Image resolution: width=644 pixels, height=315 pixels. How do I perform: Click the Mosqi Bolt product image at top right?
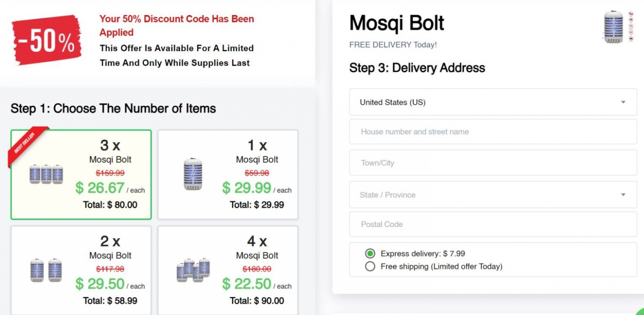(x=614, y=26)
